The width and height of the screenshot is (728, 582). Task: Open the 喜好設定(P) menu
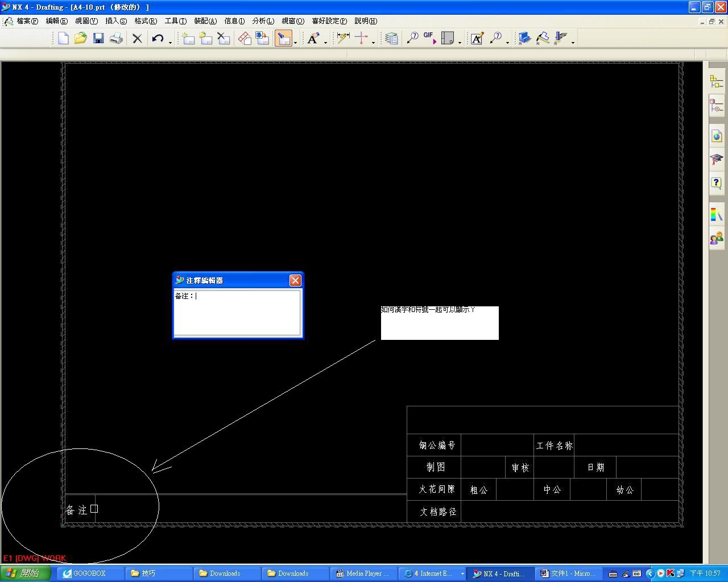(329, 21)
